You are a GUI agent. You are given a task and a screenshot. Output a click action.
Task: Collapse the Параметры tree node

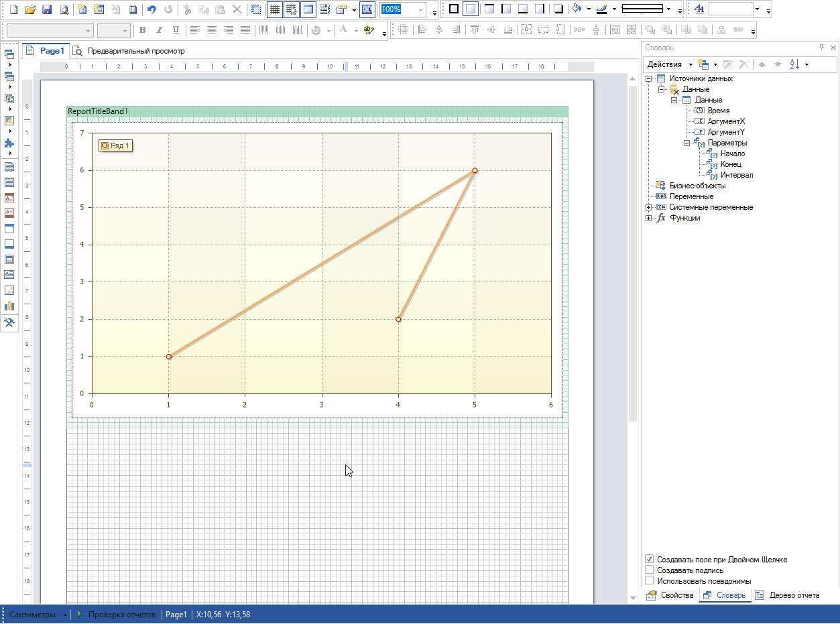686,143
